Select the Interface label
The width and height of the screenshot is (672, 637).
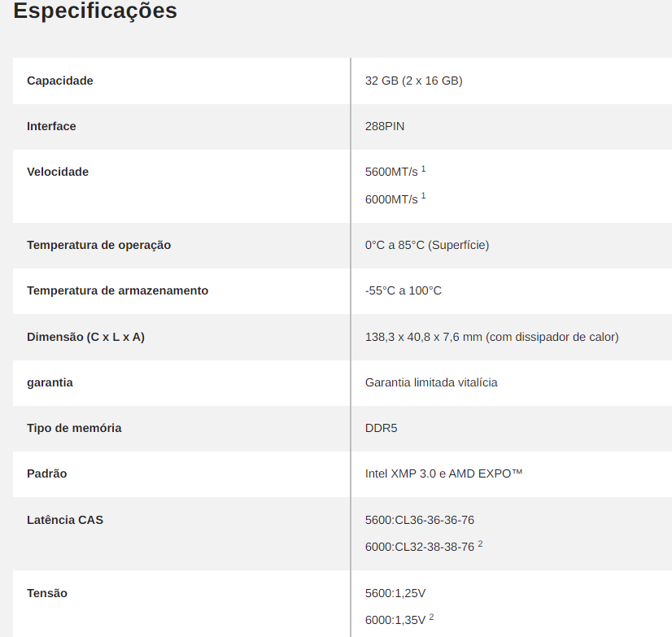coord(51,126)
